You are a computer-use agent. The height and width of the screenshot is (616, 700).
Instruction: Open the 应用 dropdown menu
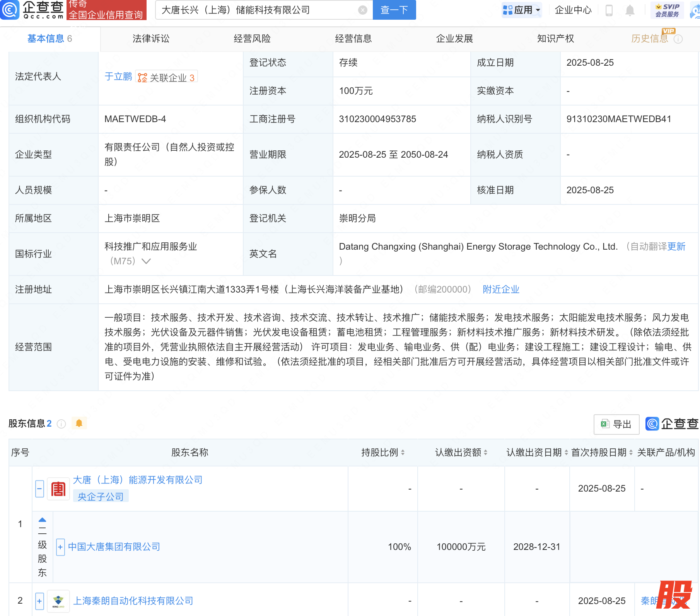pyautogui.click(x=521, y=10)
